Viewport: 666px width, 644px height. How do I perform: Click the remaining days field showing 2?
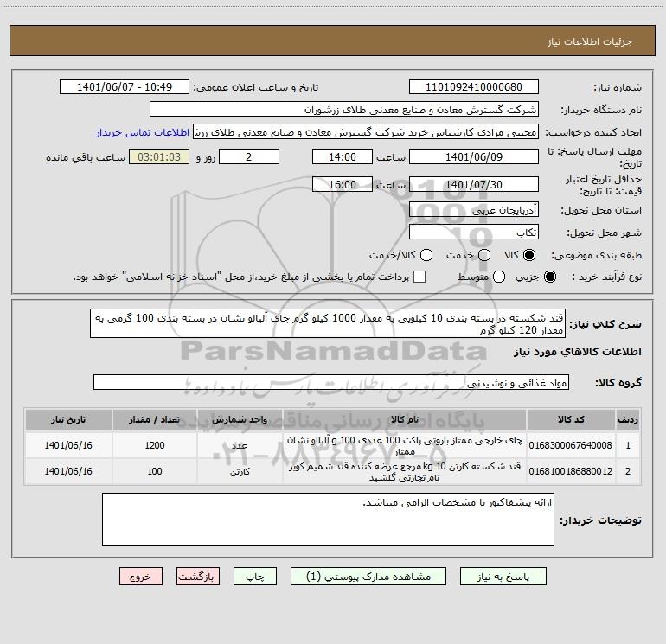[x=249, y=156]
